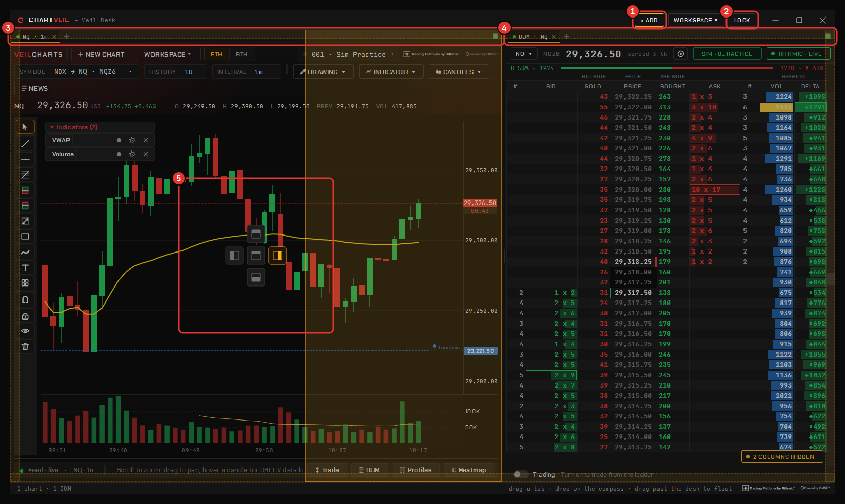Open the Trade bottom tab
This screenshot has height=504, width=845.
click(328, 470)
